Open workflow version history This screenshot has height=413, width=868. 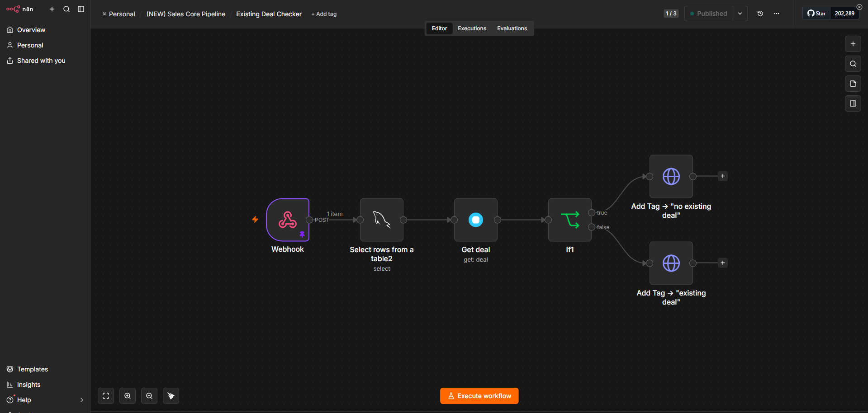pyautogui.click(x=760, y=14)
